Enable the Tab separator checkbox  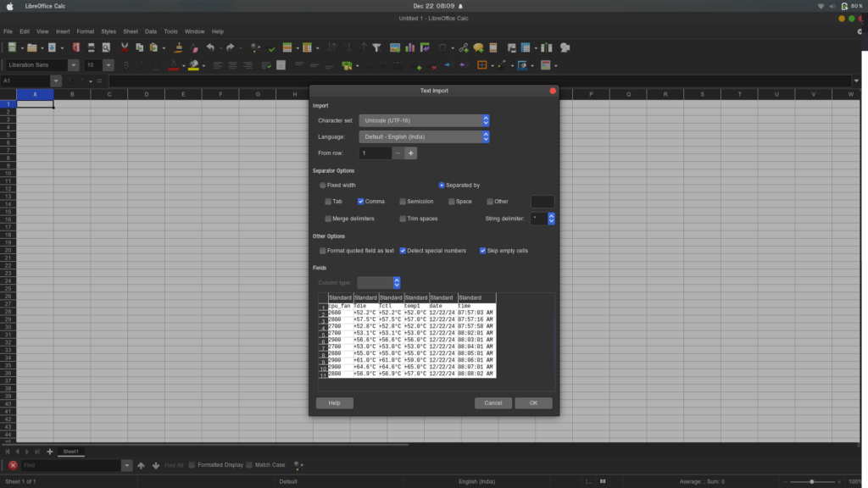click(328, 202)
